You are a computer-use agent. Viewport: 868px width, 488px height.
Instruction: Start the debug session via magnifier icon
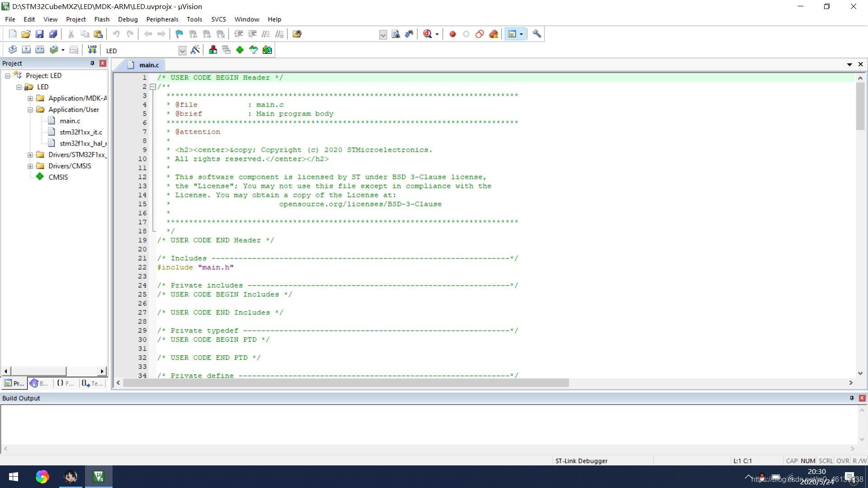pyautogui.click(x=427, y=34)
